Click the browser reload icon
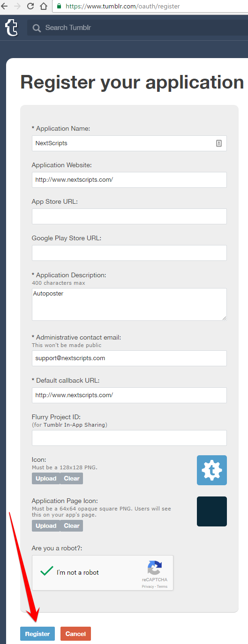 coord(30,7)
